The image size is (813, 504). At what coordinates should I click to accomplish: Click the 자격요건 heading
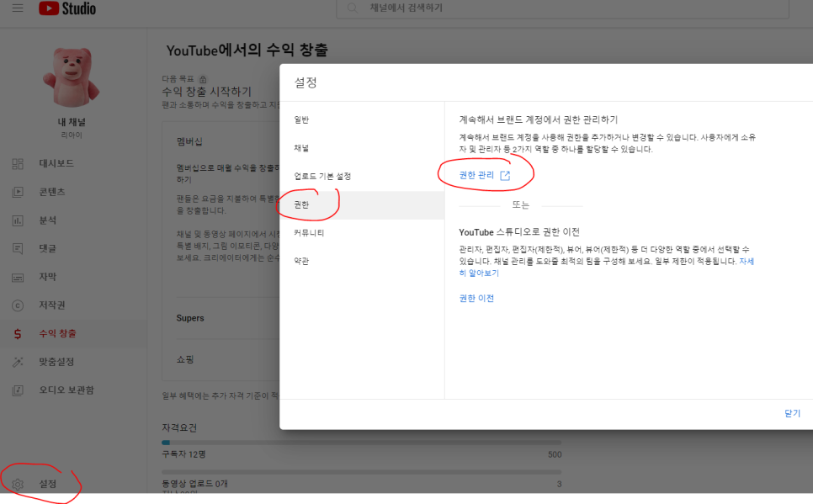pos(179,427)
